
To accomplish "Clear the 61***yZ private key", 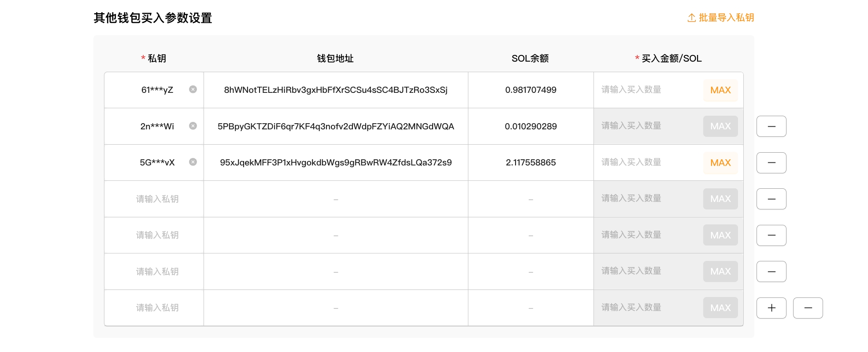I will (x=193, y=89).
